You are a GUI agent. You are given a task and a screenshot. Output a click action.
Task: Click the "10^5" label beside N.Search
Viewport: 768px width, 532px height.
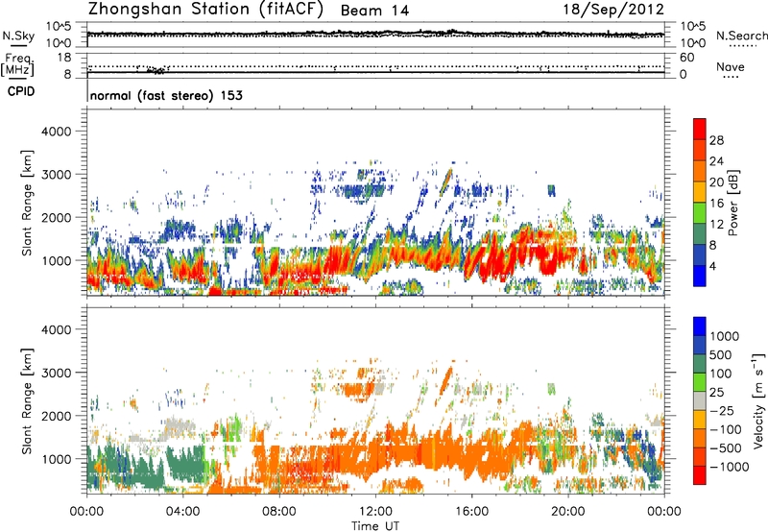[693, 26]
